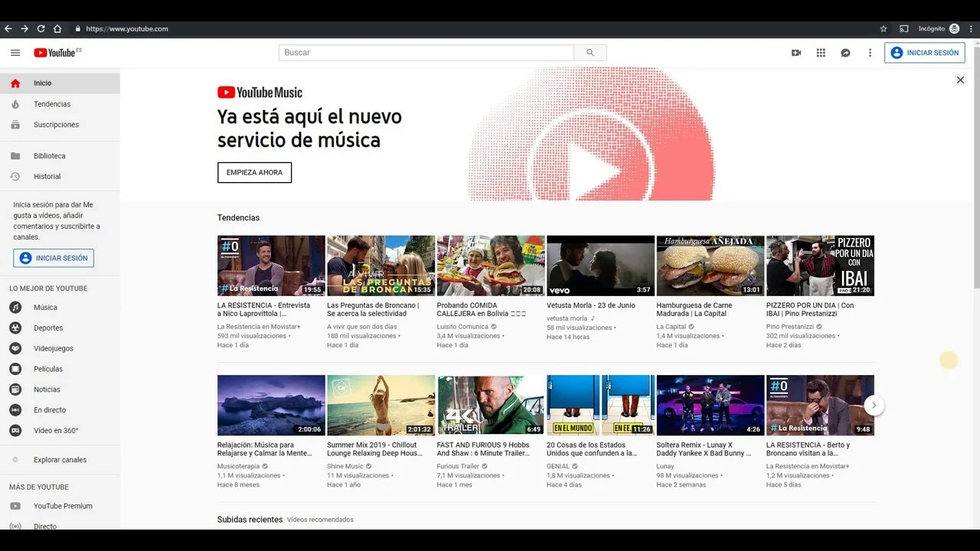Click into the Buscar search field
Image resolution: width=980 pixels, height=551 pixels.
pos(426,53)
